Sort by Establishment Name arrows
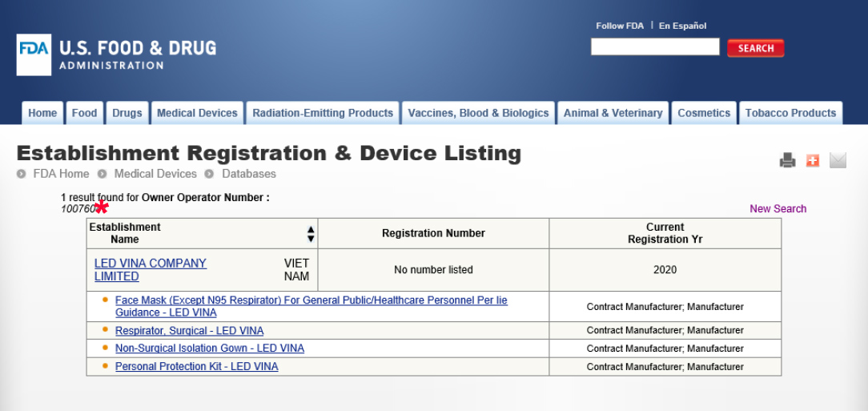The image size is (868, 411). tap(311, 234)
